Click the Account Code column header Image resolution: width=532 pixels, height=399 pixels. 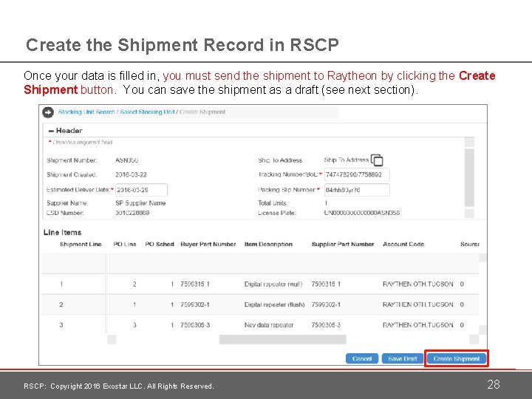[x=403, y=245]
